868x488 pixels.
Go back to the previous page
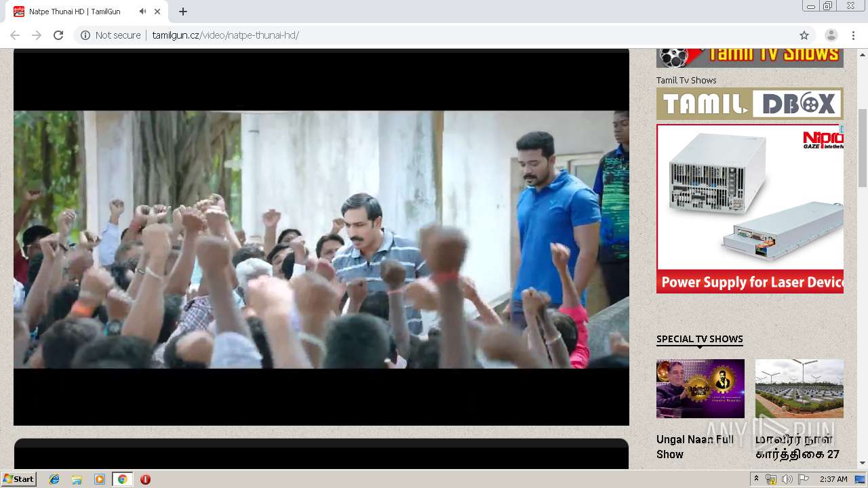[x=15, y=35]
